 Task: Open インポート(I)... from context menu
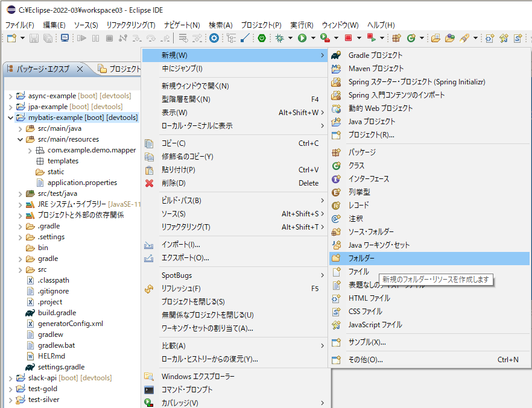click(x=234, y=244)
